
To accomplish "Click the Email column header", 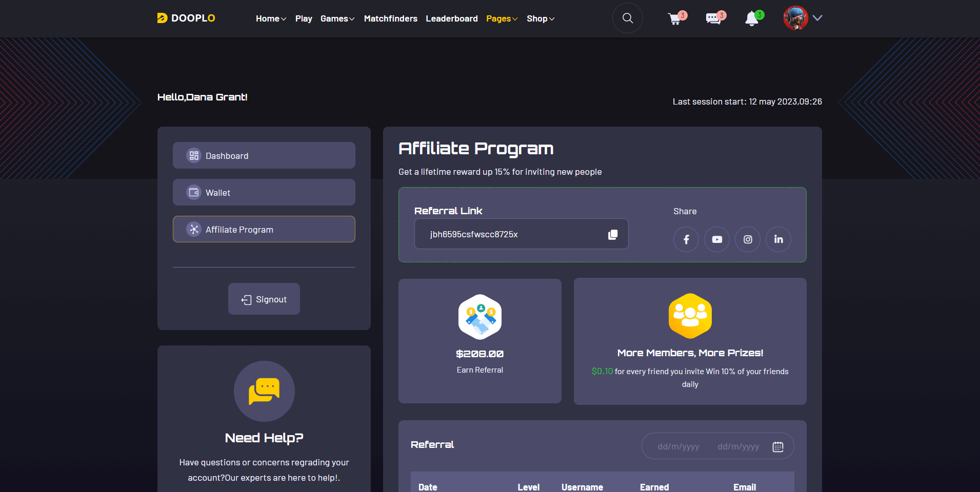I will point(745,487).
